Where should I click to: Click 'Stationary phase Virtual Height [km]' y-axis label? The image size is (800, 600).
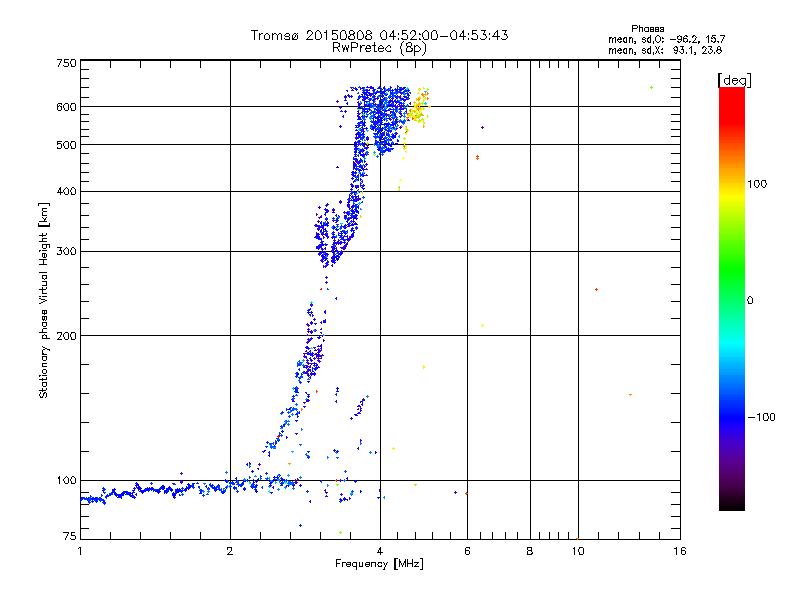coord(43,300)
